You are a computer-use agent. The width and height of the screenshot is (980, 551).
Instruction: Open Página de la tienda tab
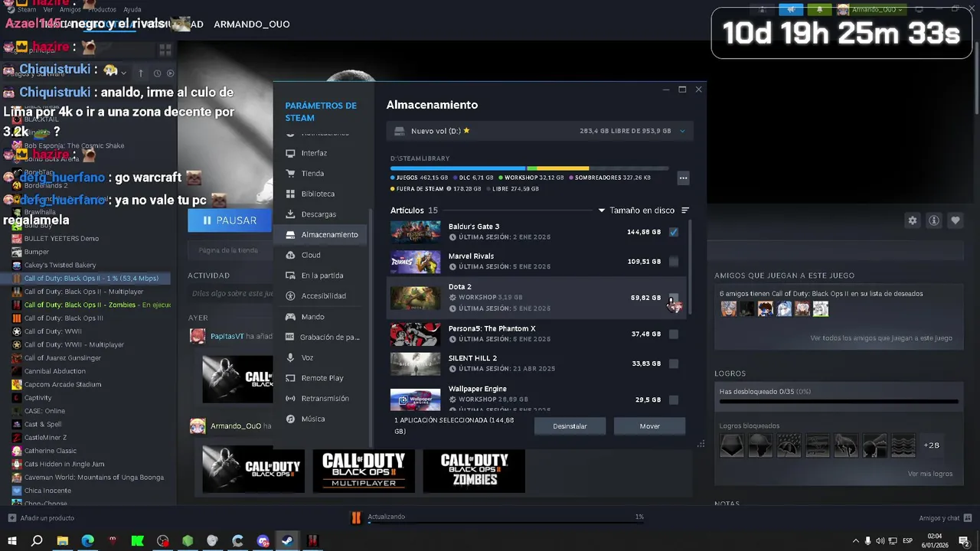pos(228,250)
